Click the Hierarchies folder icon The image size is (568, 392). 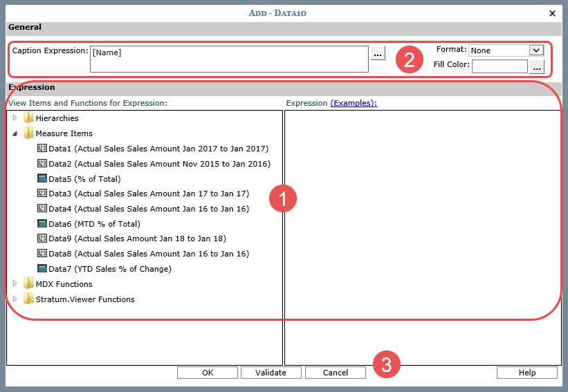(28, 118)
